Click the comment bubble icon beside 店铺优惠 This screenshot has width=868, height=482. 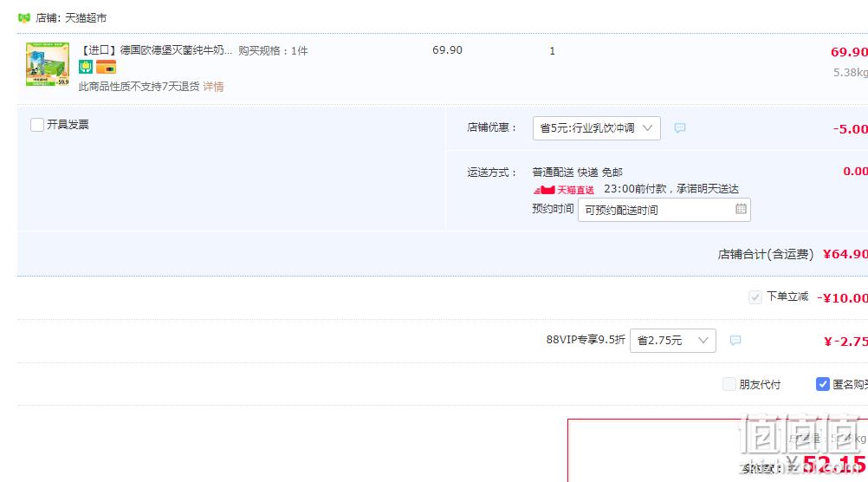pos(680,128)
